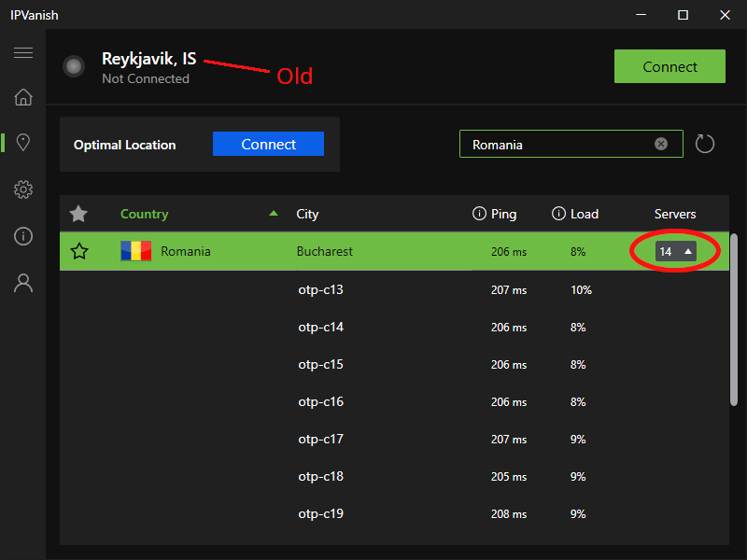Image resolution: width=747 pixels, height=560 pixels.
Task: Focus the Romania search field
Action: click(x=571, y=144)
